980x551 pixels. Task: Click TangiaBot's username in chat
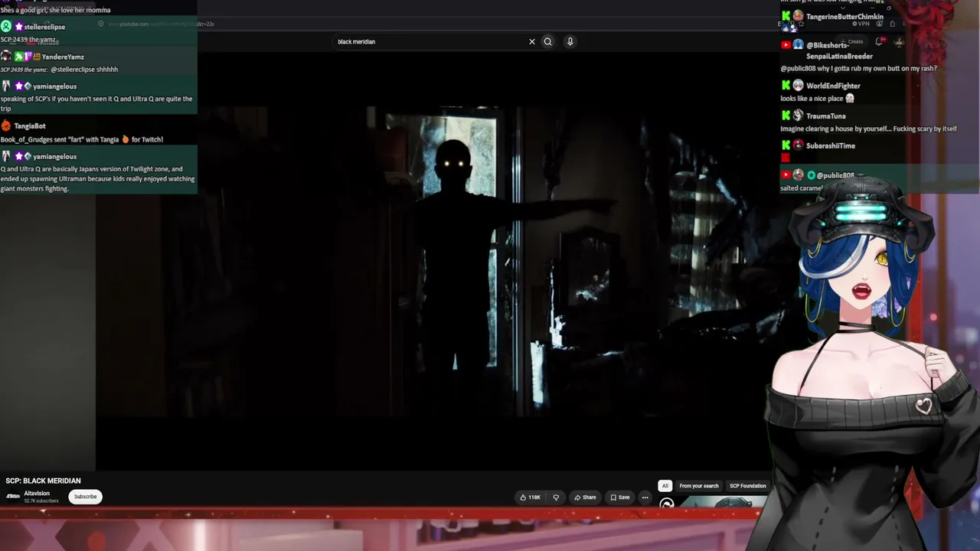click(x=30, y=126)
